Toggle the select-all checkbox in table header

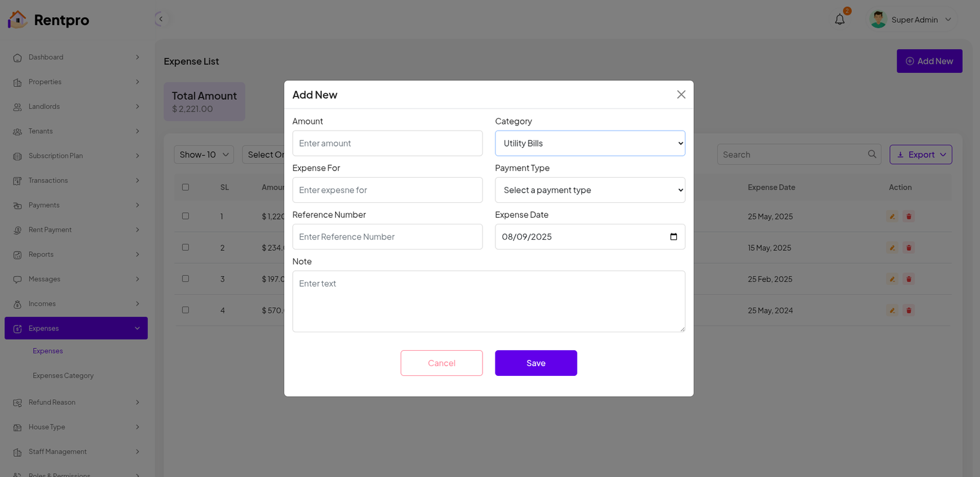coord(186,187)
